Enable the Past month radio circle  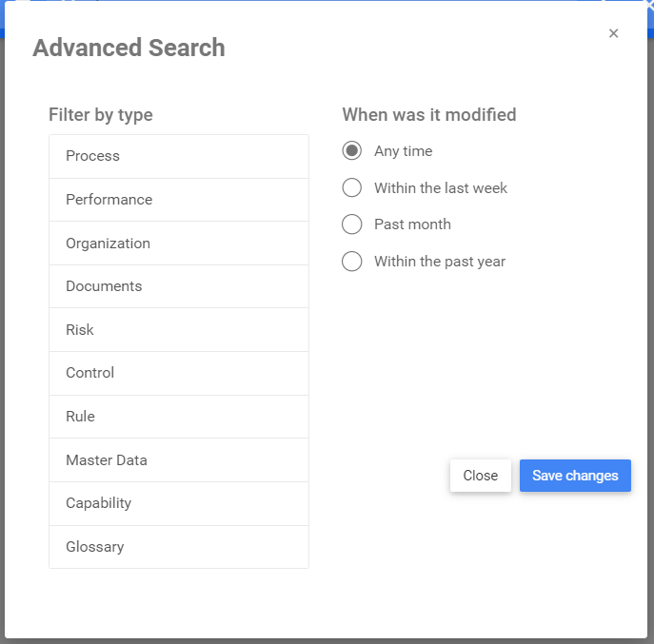pyautogui.click(x=352, y=224)
